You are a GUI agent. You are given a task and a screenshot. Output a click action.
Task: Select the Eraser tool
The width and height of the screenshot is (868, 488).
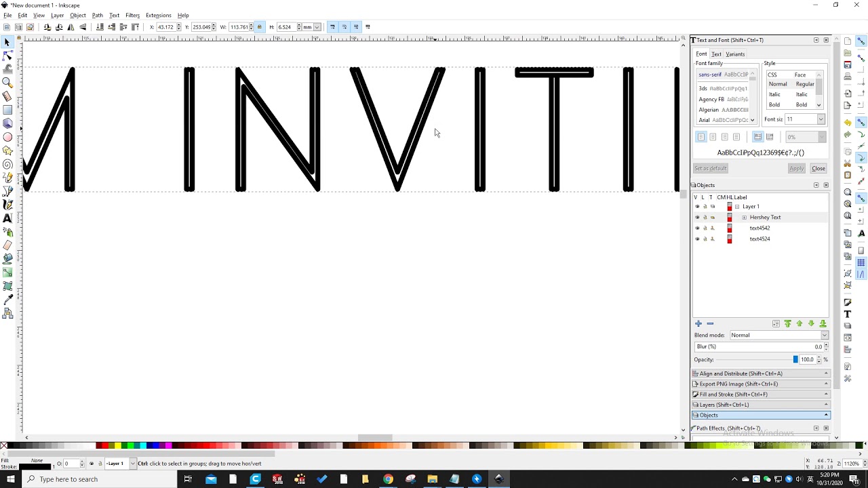7,245
